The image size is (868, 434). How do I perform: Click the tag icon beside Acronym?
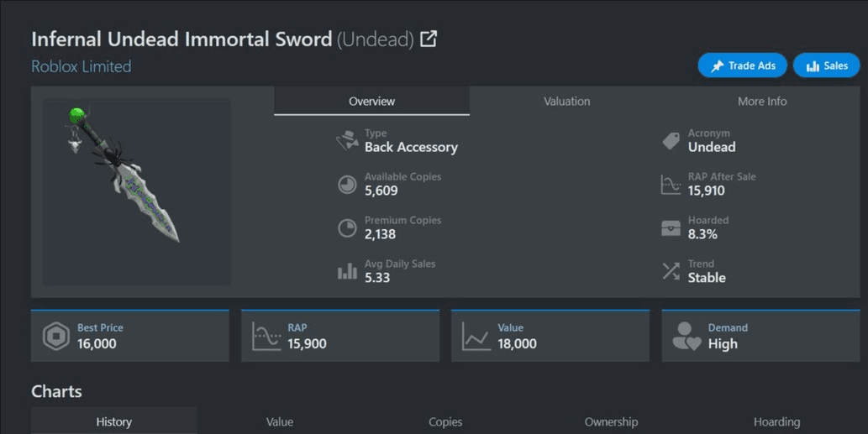[x=671, y=140]
